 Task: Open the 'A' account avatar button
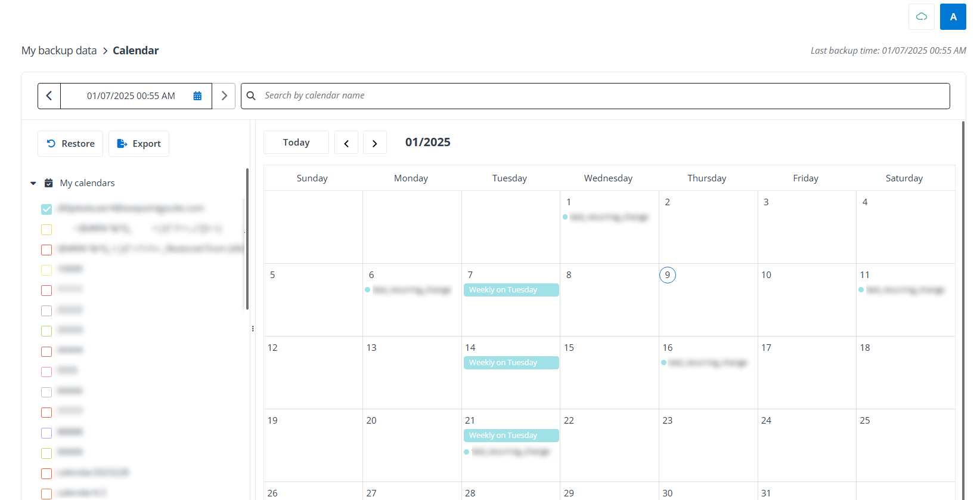953,17
